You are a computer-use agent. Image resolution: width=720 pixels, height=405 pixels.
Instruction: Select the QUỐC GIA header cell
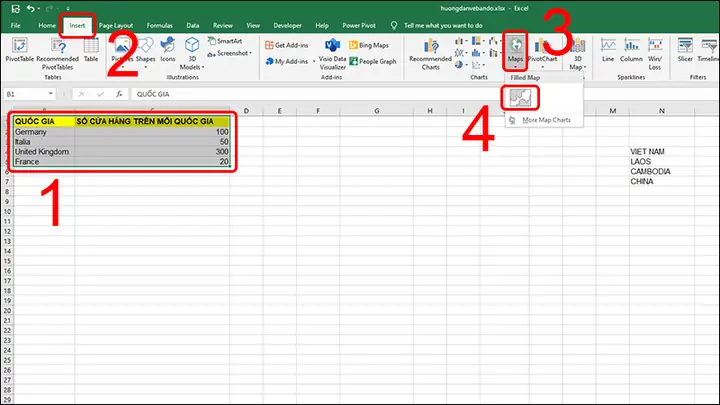tap(44, 121)
